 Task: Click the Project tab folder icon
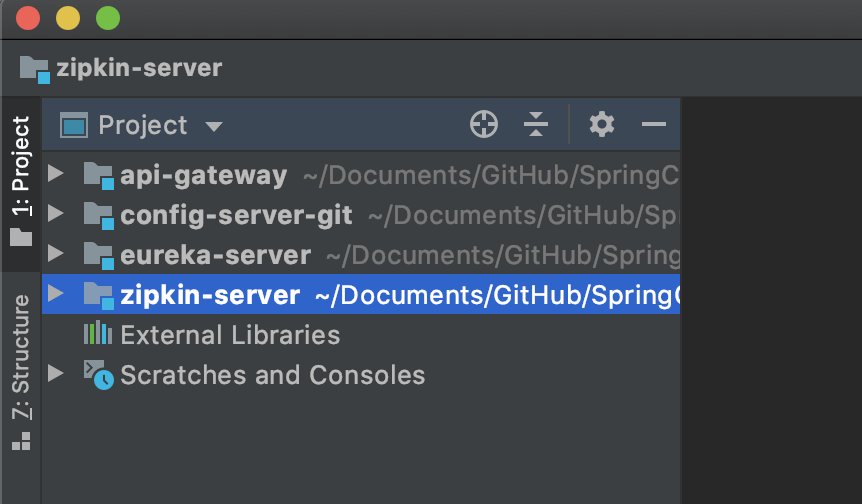click(x=21, y=237)
